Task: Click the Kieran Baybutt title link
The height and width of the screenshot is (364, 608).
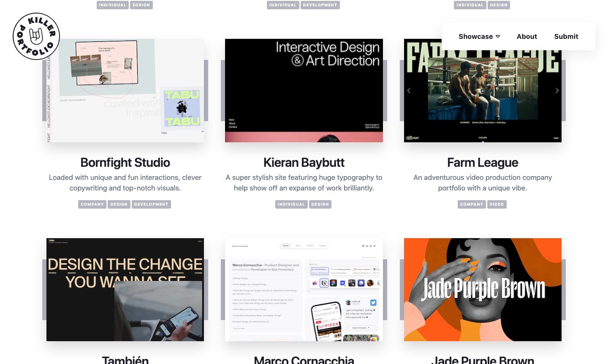Action: pos(304,163)
